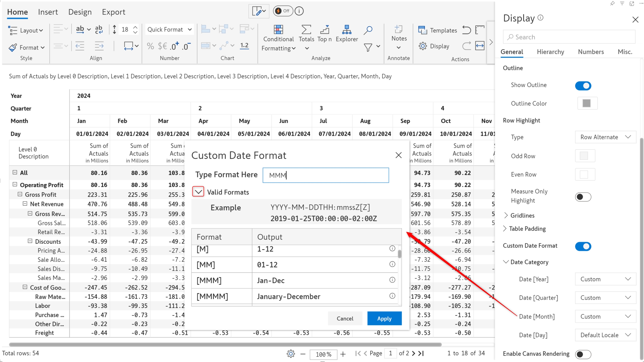The image size is (644, 362).
Task: Turn off Show Outline toggle
Action: (x=583, y=86)
